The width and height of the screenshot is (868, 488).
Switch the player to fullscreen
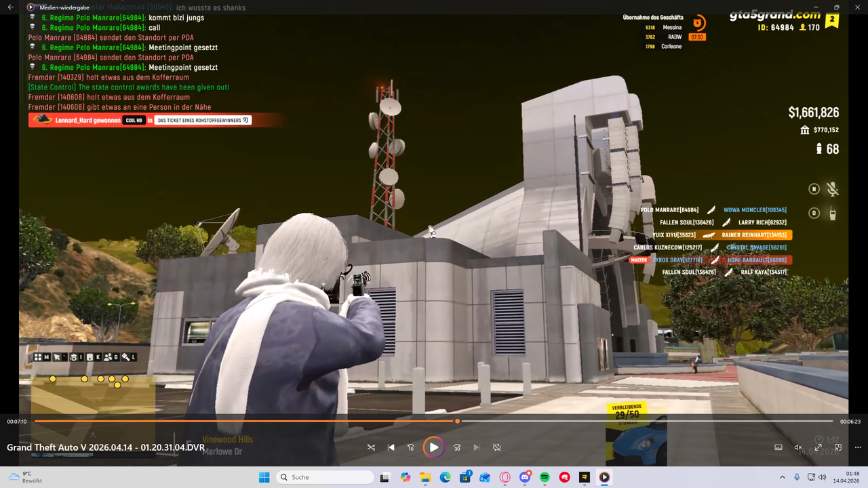click(818, 447)
